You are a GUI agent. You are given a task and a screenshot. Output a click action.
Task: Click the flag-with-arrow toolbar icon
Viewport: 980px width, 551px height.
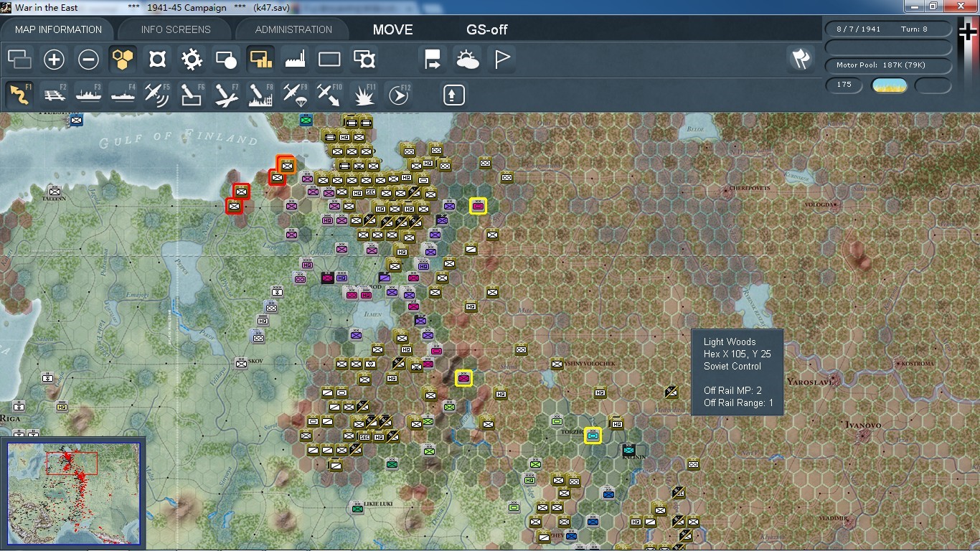433,59
